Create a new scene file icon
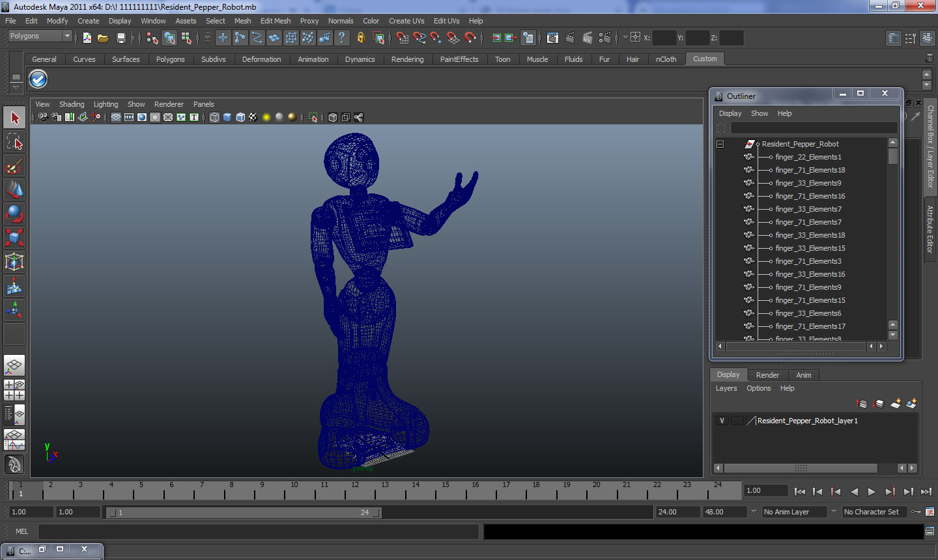 [x=87, y=38]
